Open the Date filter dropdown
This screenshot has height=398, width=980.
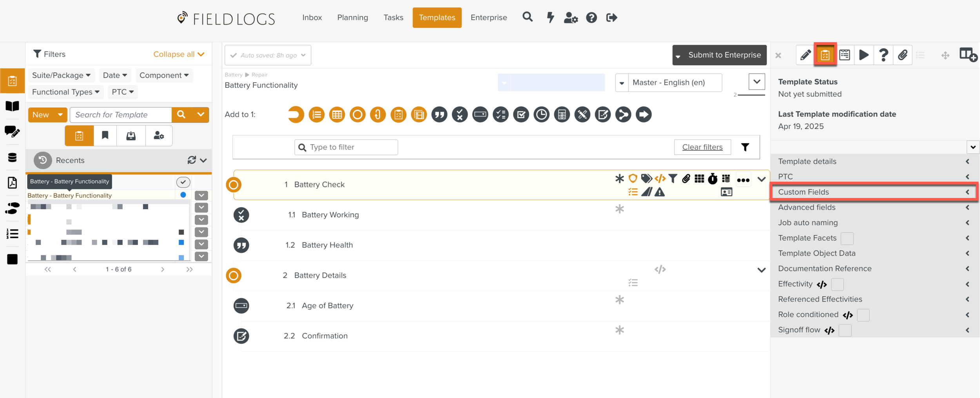[114, 75]
